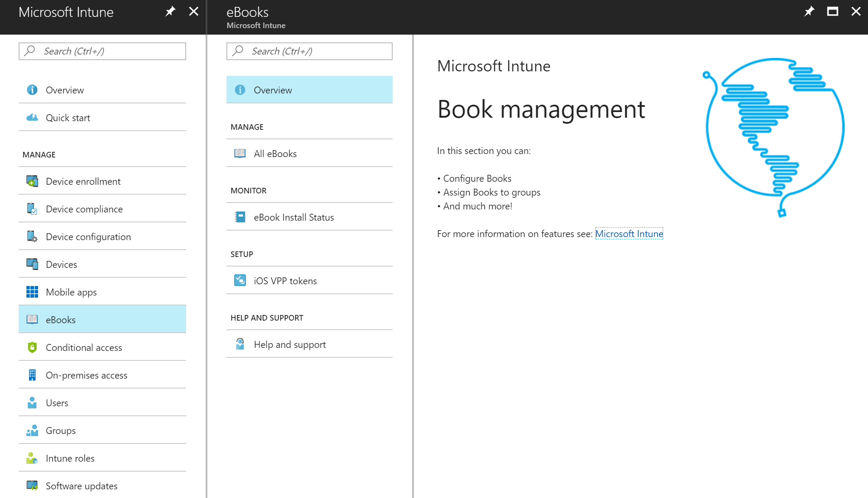Open the Quick start page
This screenshot has height=498, width=868.
pos(68,118)
